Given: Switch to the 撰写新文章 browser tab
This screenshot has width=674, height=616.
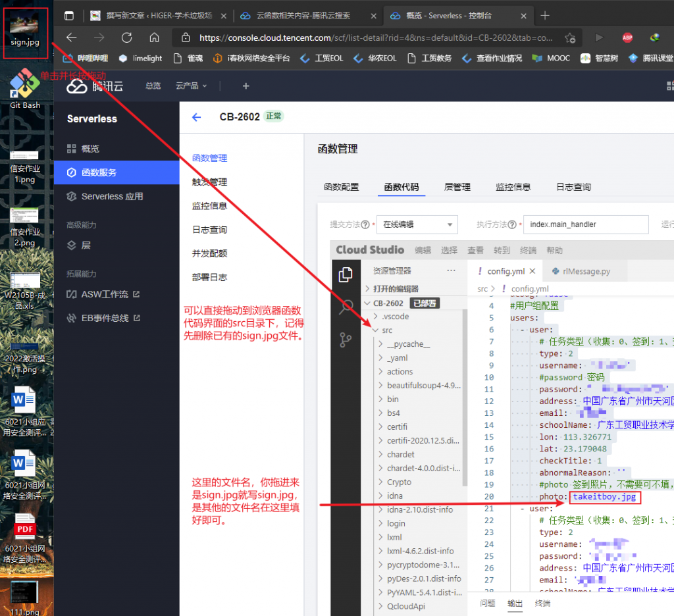Looking at the screenshot, I should click(158, 16).
